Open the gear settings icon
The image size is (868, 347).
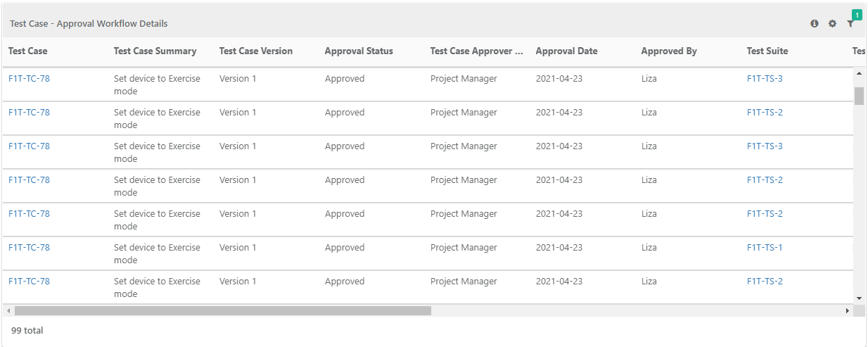[x=832, y=23]
